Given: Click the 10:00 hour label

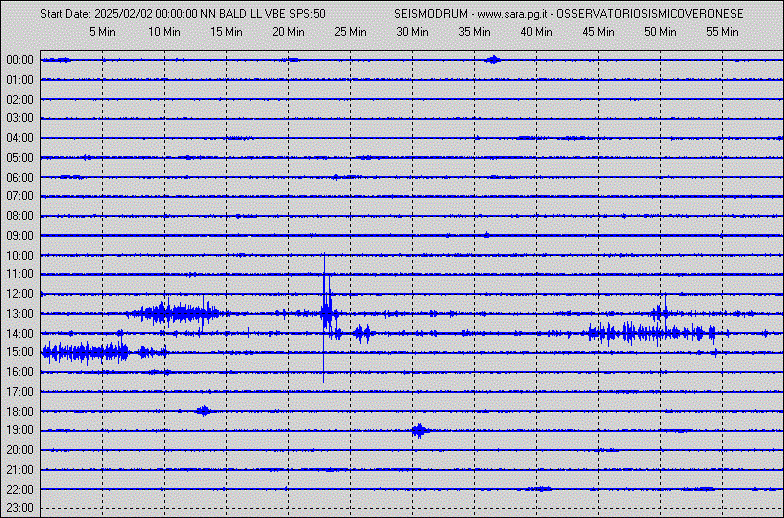Looking at the screenshot, I should [20, 256].
